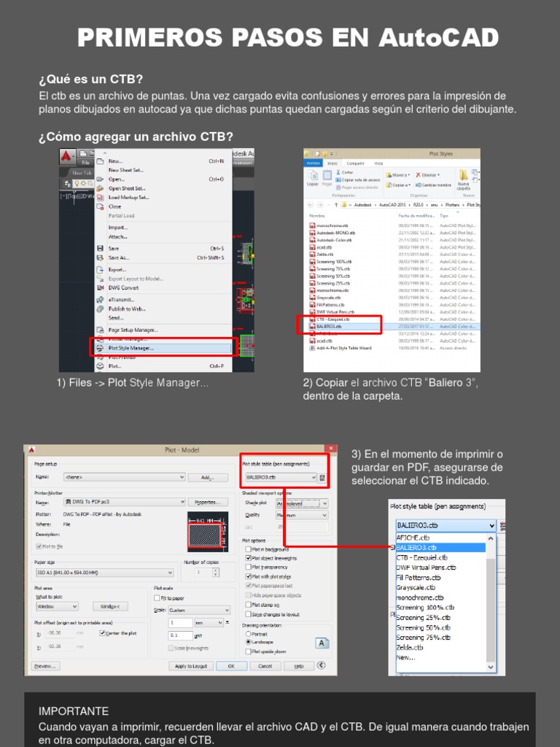Click the DWG Convert icon
Viewport: 560px width, 747px height.
(x=100, y=287)
